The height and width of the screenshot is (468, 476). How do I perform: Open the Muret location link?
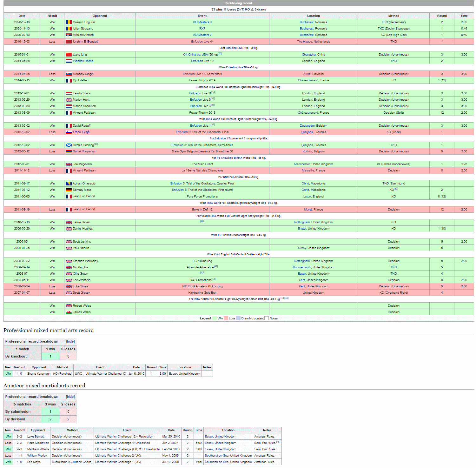[x=308, y=210]
